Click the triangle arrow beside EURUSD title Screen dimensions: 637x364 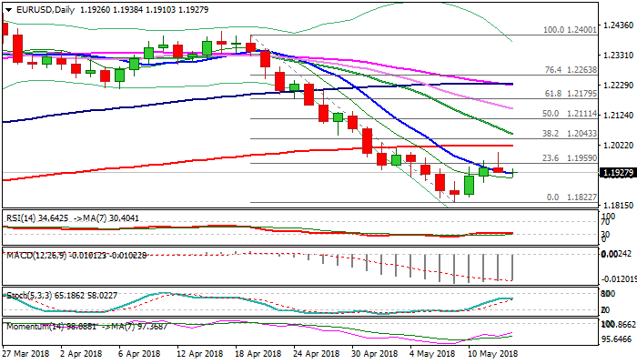coord(7,9)
